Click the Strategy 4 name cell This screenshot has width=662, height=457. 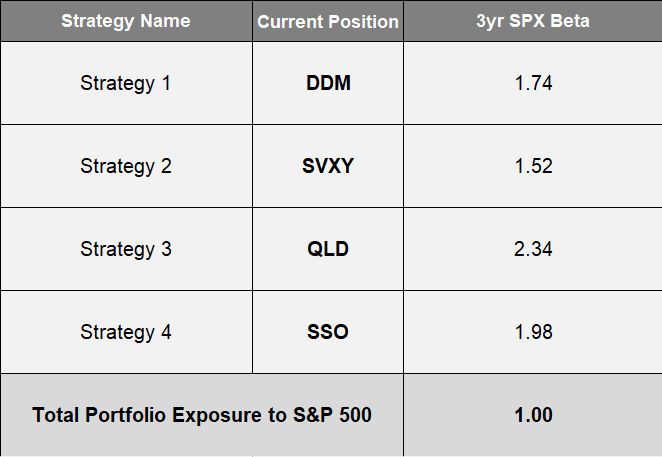coord(126,332)
